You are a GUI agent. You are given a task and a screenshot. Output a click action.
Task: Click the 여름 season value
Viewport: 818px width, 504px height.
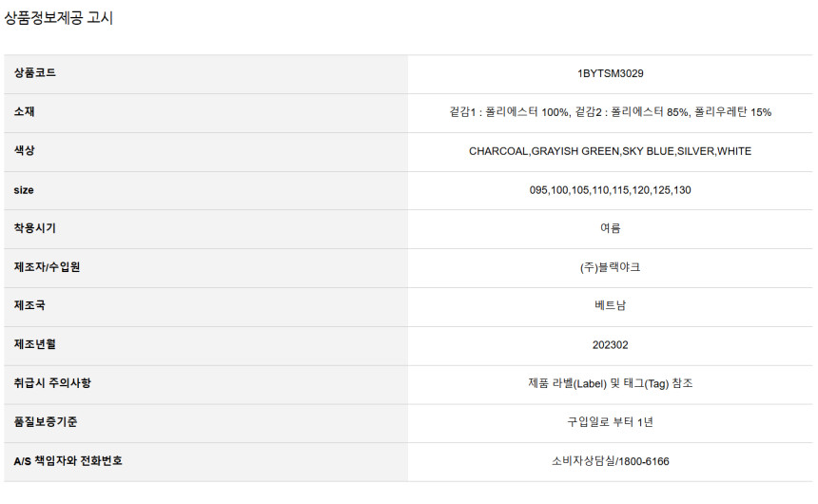611,228
